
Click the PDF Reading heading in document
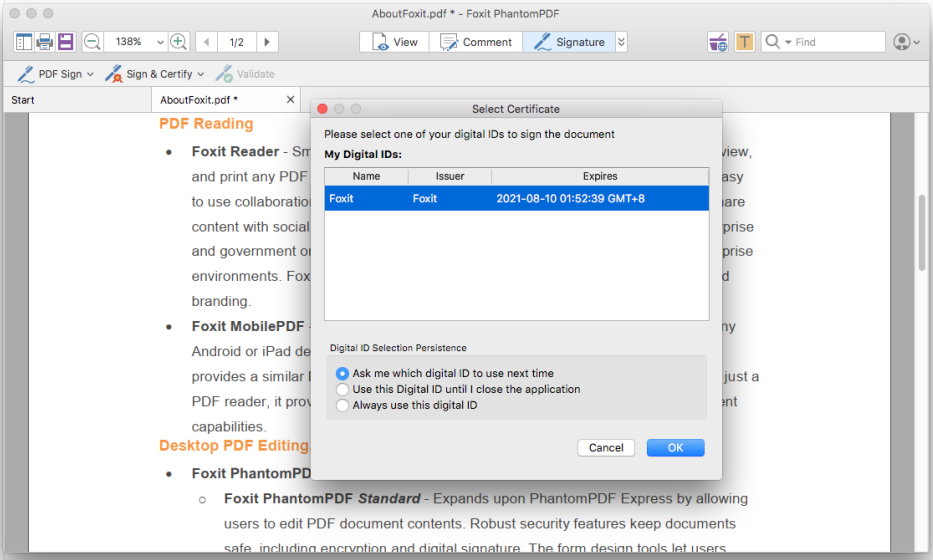tap(206, 123)
